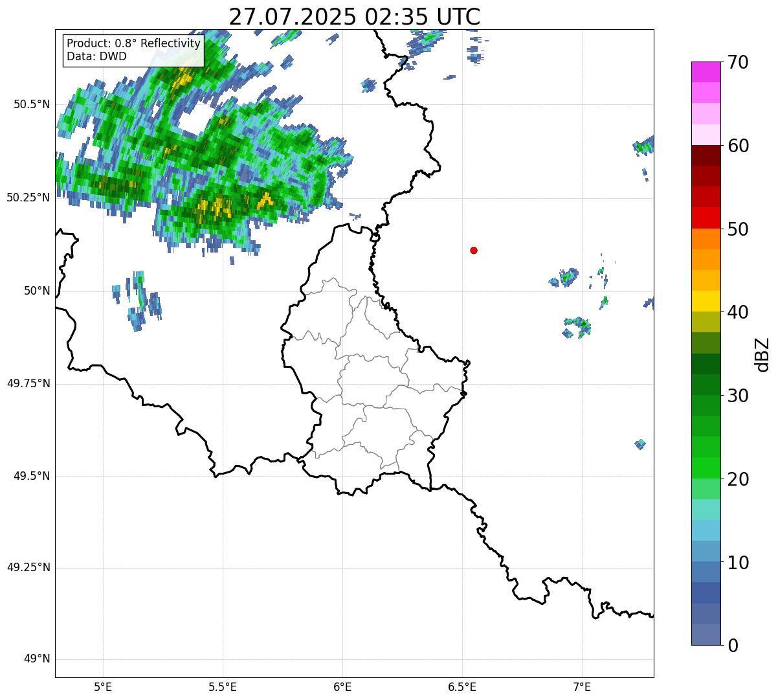This screenshot has width=778, height=700.
Task: Click the 5.5°E longitude label
Action: (223, 686)
